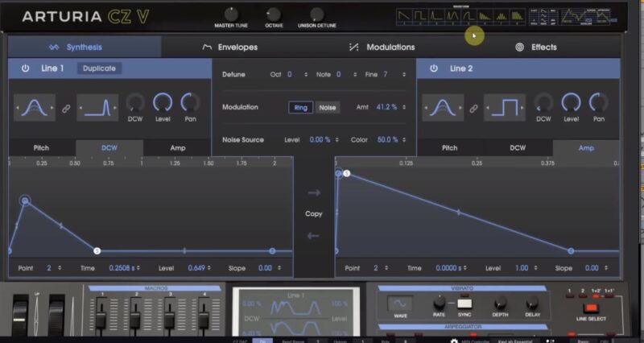The image size is (644, 343).
Task: Select line 1 in Line Select
Action: 569,295
